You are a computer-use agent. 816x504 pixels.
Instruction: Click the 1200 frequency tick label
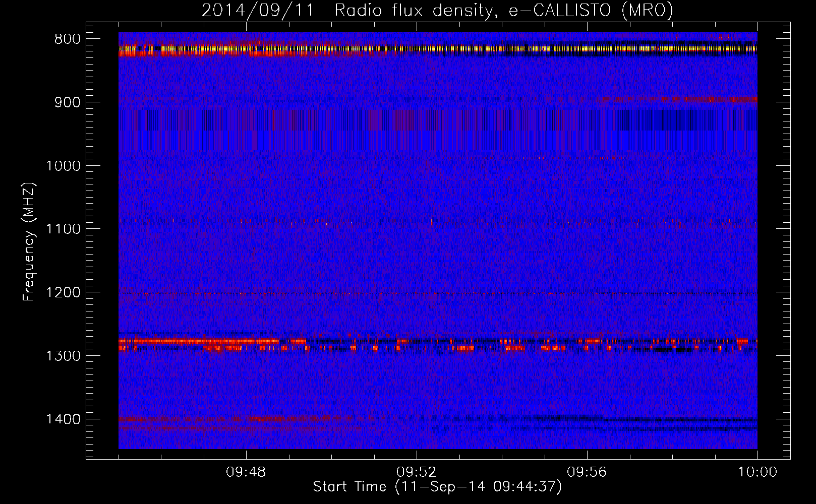pyautogui.click(x=63, y=292)
